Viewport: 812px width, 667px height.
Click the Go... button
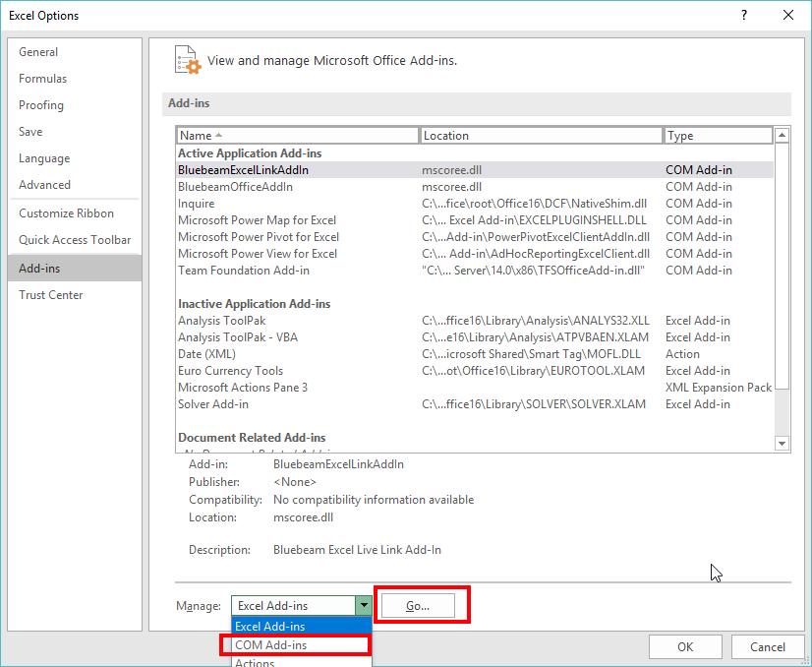(418, 605)
